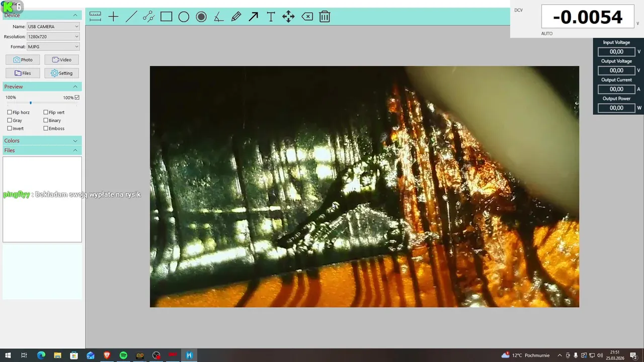Open the notification center icon
This screenshot has width=644, height=362.
[x=633, y=355]
